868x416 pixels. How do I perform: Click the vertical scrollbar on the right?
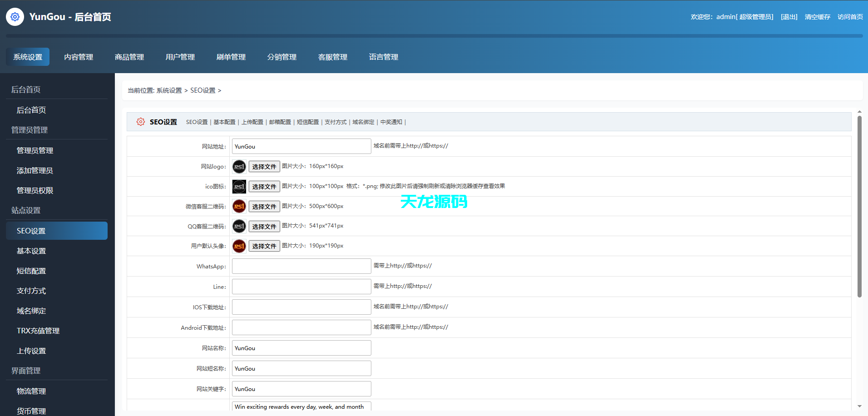click(x=859, y=204)
